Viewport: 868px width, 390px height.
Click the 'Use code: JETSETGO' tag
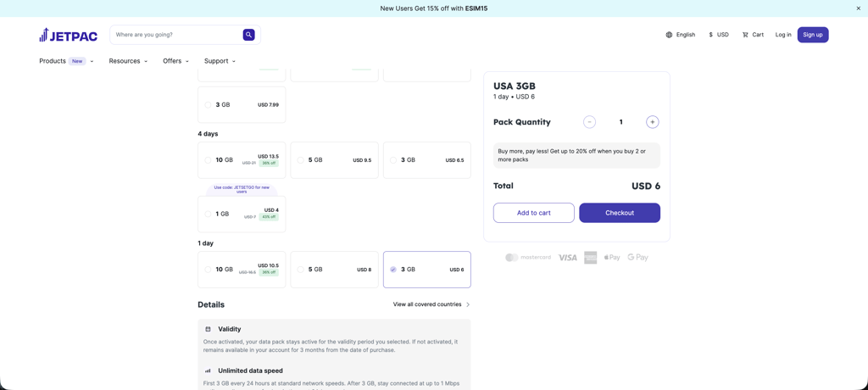pos(242,189)
